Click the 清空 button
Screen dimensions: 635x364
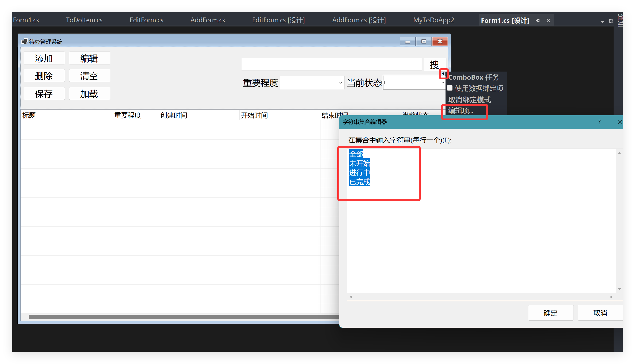[89, 76]
